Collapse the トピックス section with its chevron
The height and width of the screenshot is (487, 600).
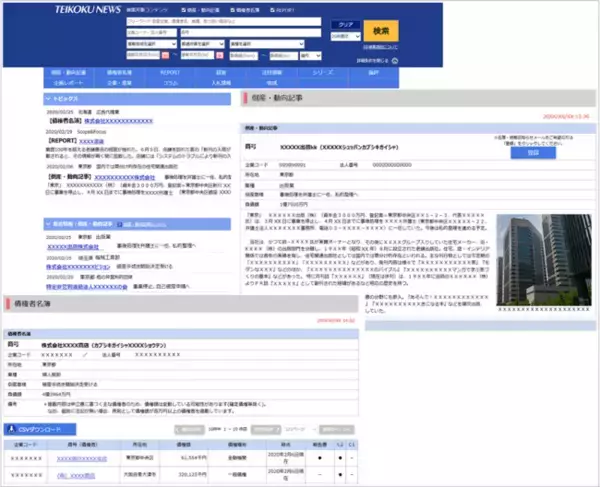click(48, 100)
